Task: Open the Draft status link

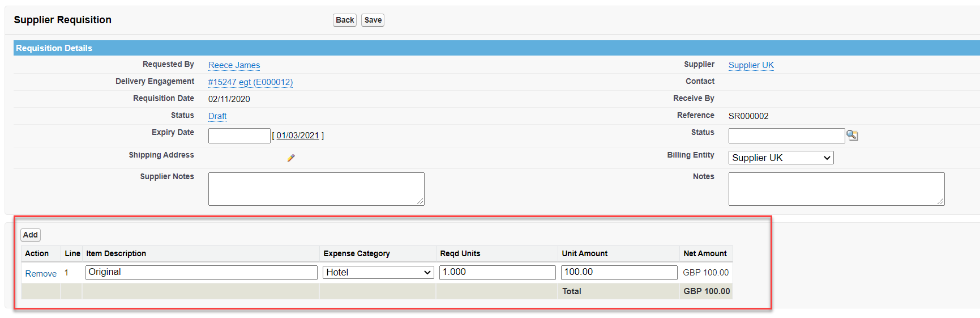Action: (x=217, y=116)
